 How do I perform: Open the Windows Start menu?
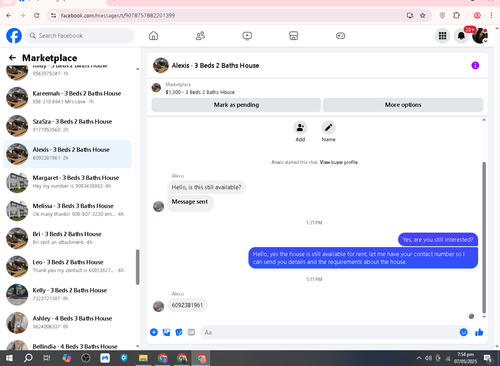click(x=9, y=358)
